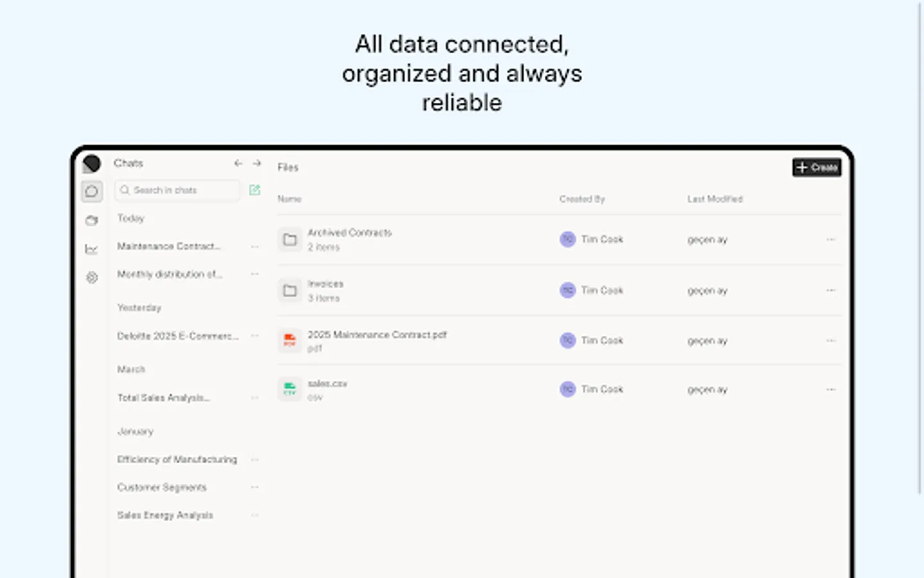Click the CSV icon beside sales.csv
Screen dimensions: 924x578
click(x=290, y=389)
